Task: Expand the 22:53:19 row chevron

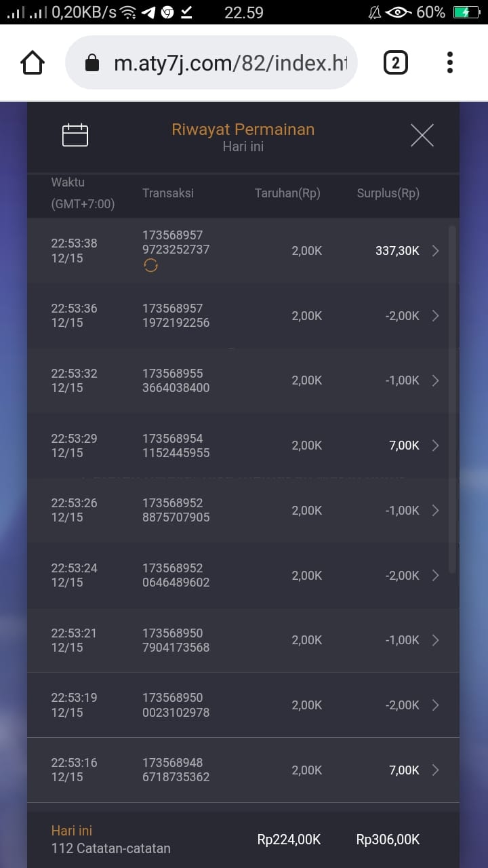Action: [436, 705]
